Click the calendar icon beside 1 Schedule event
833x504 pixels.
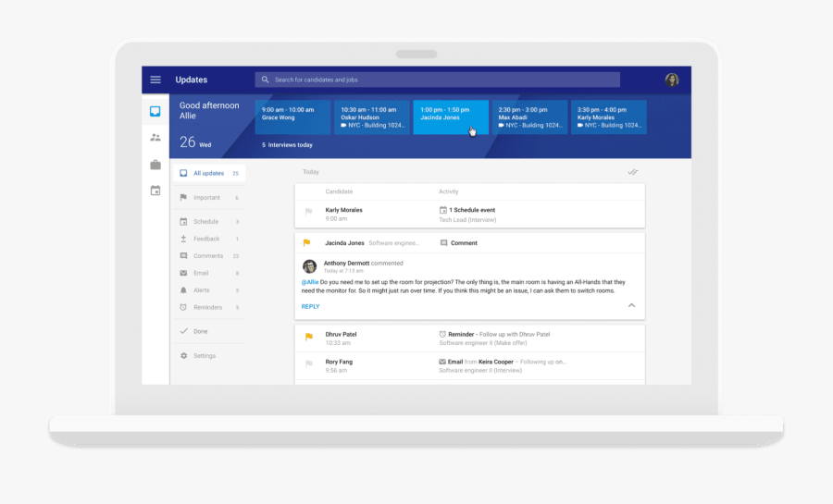tap(442, 210)
